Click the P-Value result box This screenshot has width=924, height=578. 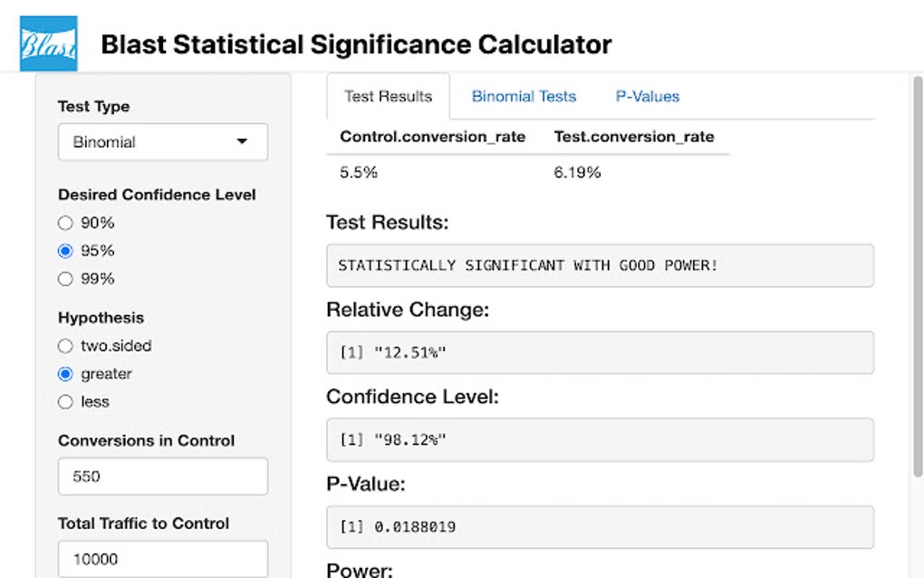click(600, 526)
